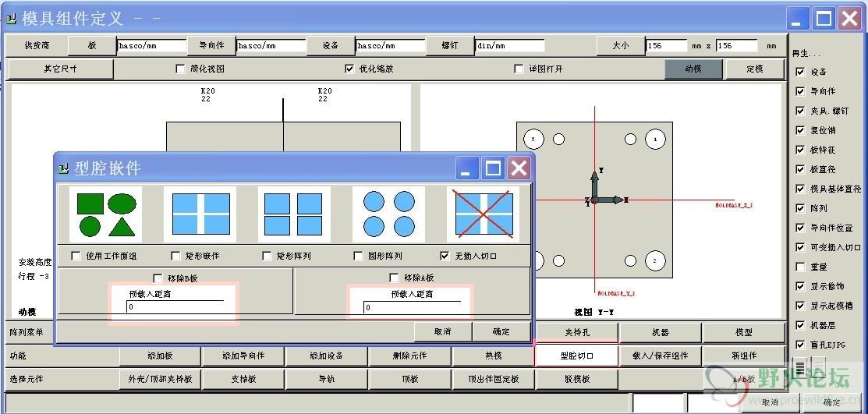
Task: Click second size field 156
Action: pyautogui.click(x=737, y=46)
